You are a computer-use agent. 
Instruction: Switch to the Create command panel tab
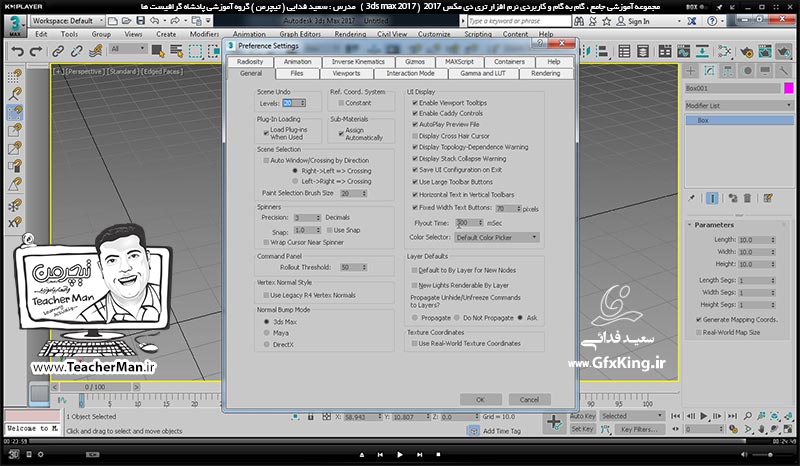click(x=691, y=71)
